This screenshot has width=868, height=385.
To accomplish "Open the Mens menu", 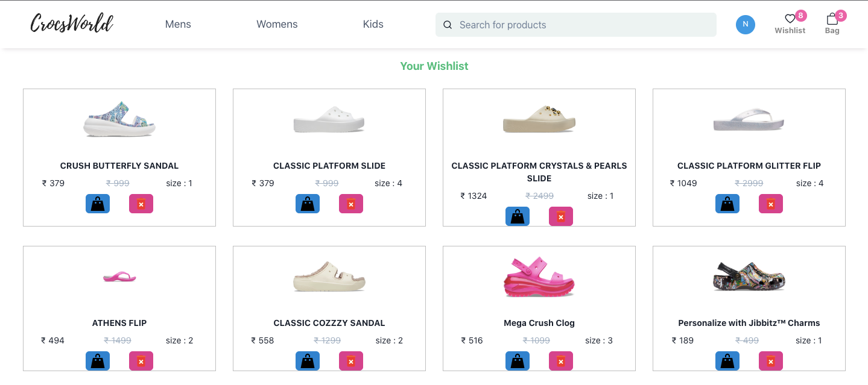I will click(178, 24).
